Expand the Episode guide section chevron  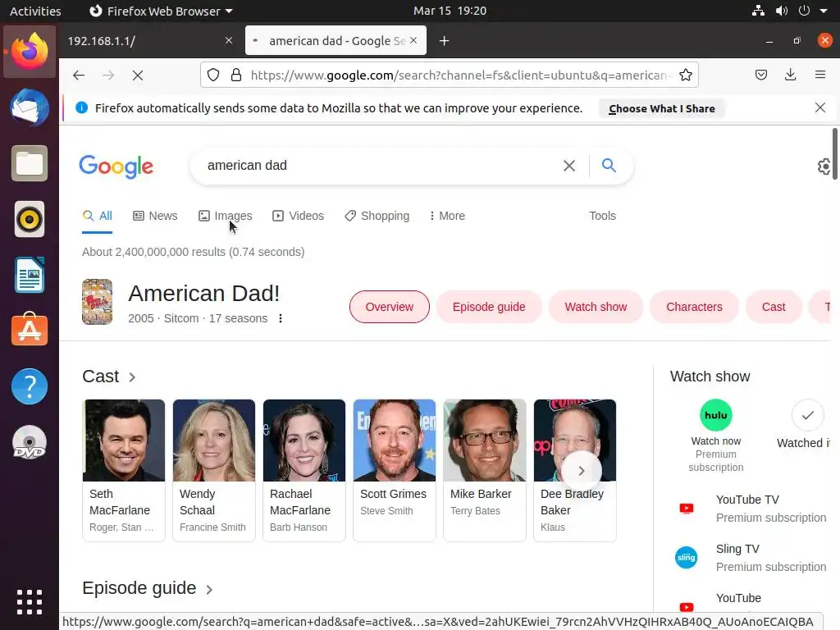[x=209, y=589]
